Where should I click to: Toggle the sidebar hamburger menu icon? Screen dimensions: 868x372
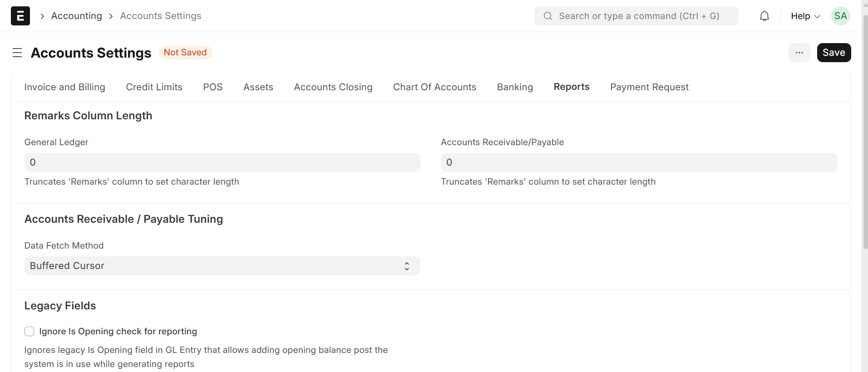pyautogui.click(x=17, y=53)
